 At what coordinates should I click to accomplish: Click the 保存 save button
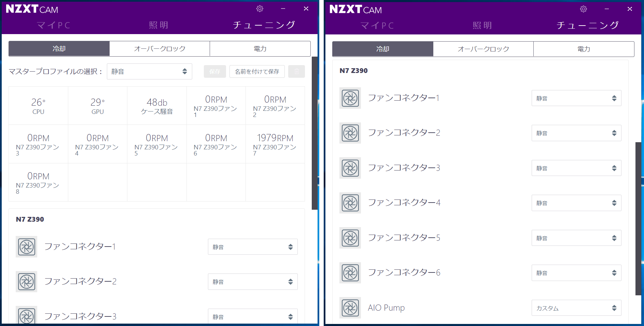pos(215,71)
